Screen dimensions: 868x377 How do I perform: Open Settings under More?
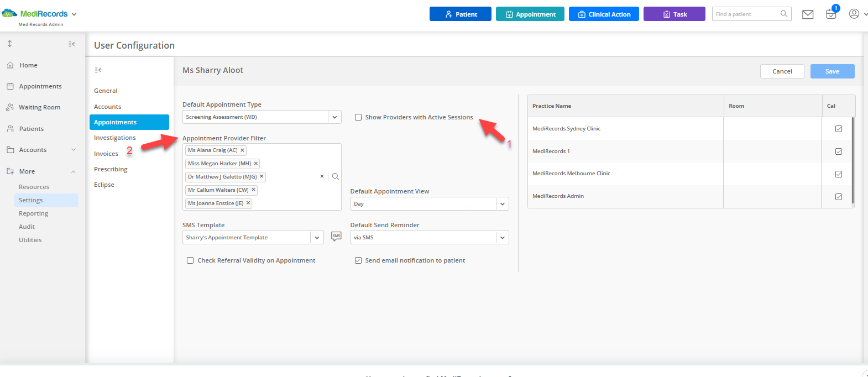tap(46, 200)
